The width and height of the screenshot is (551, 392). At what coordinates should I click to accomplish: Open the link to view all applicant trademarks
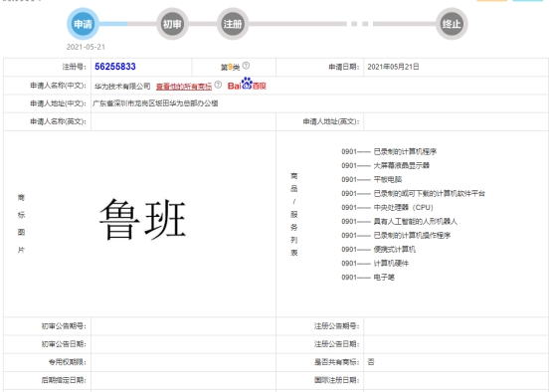tap(184, 87)
